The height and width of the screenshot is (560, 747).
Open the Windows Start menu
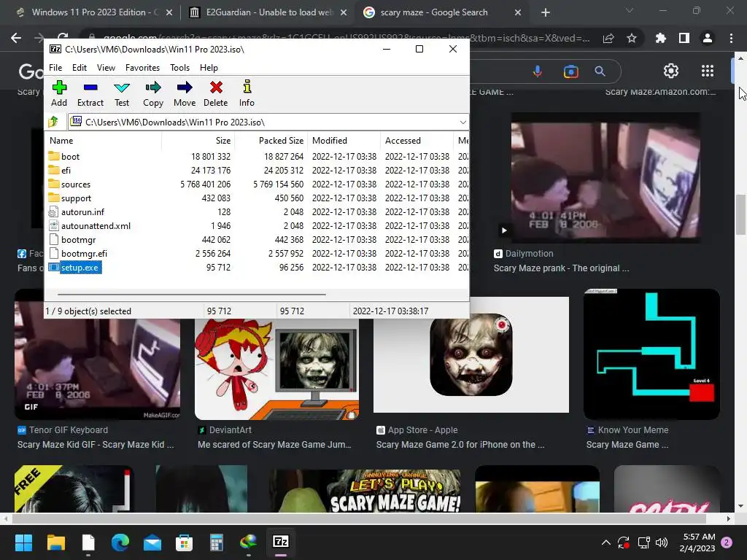coord(23,542)
